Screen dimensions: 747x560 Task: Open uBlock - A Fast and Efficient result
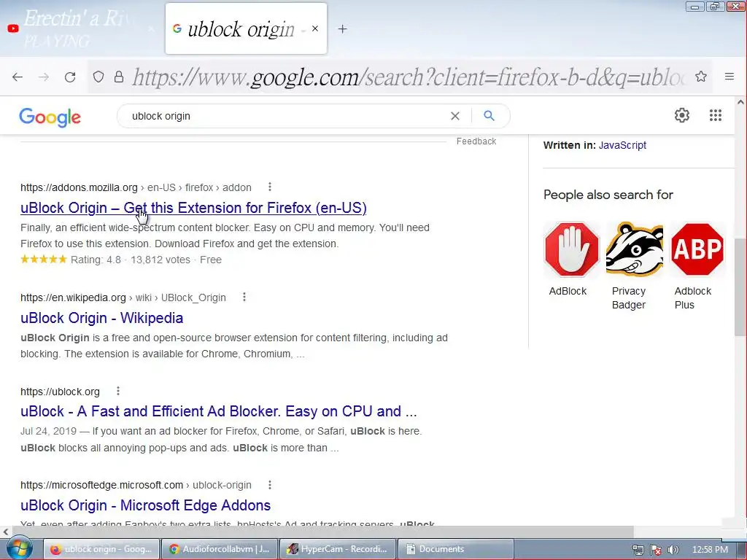[219, 411]
